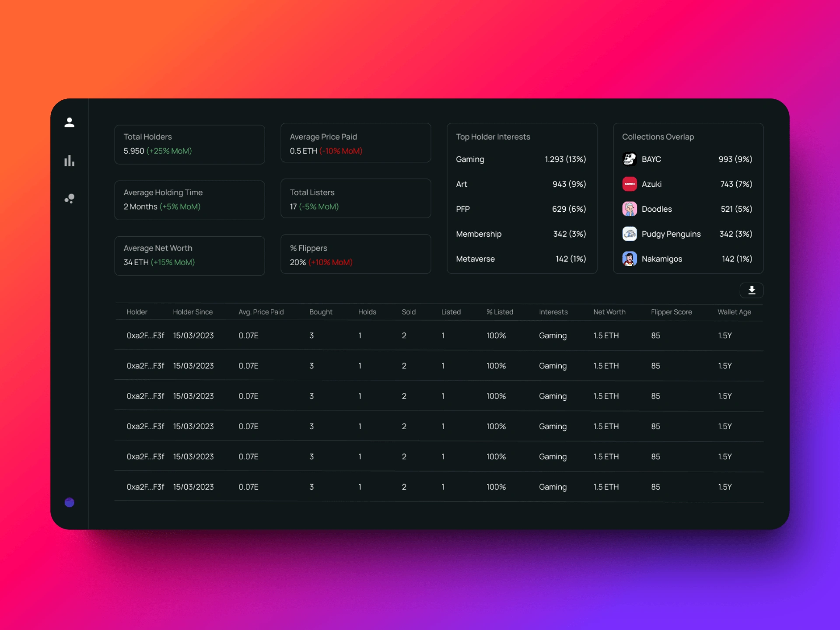Click the +10% MoM flippers change
Screen dimensions: 840x630
coord(330,262)
